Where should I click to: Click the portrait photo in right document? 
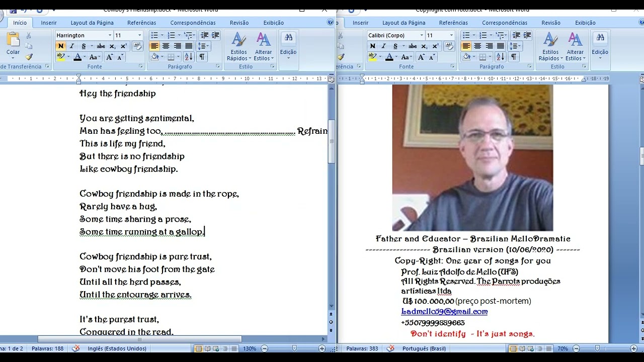(x=472, y=157)
